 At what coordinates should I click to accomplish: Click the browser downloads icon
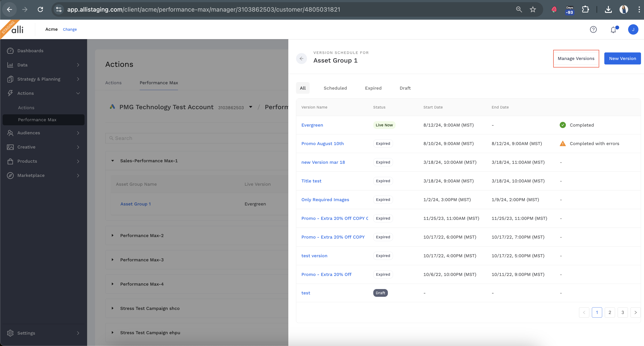(608, 9)
